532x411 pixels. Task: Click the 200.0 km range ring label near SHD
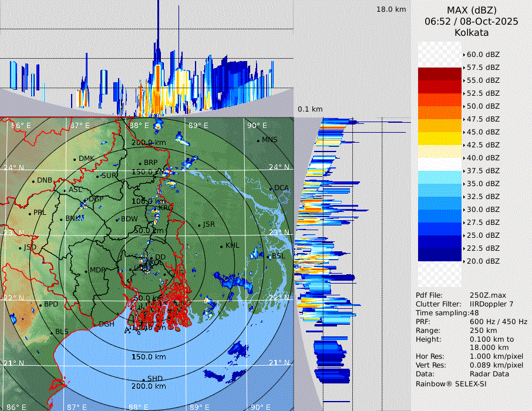[149, 386]
